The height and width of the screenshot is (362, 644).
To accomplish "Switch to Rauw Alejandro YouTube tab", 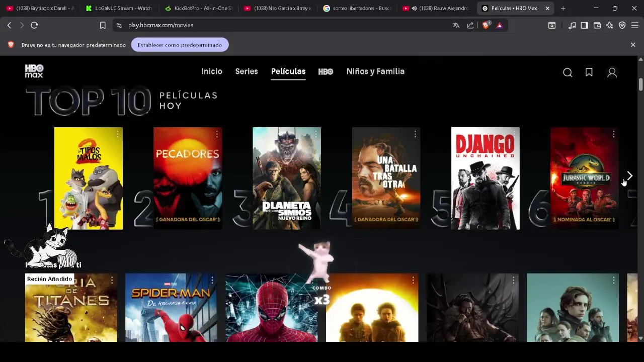I will coord(437,8).
